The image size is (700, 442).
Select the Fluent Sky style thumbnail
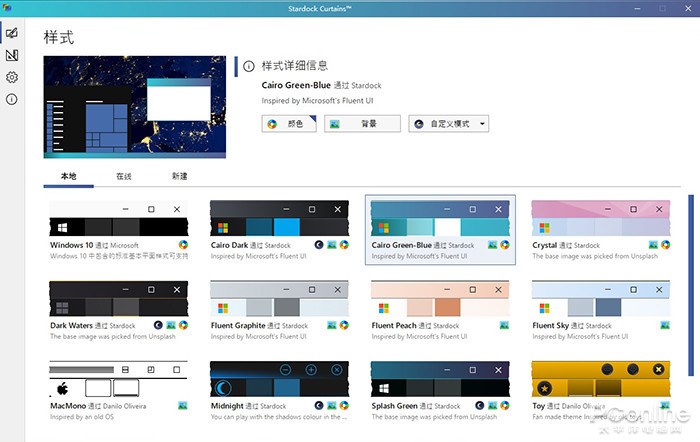[x=601, y=298]
